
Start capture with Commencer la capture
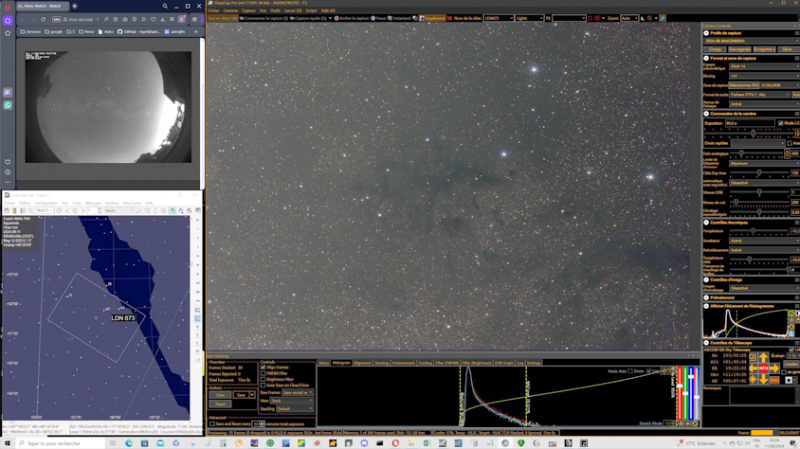(264, 18)
